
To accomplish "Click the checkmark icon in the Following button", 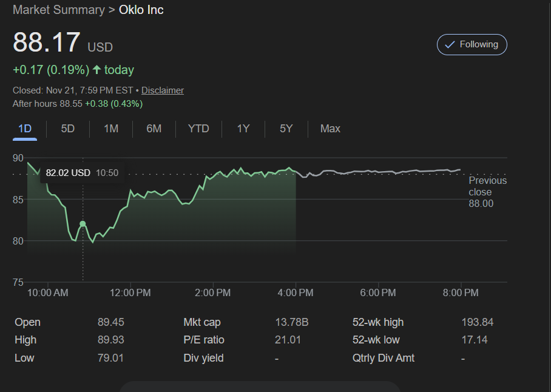I will [450, 44].
